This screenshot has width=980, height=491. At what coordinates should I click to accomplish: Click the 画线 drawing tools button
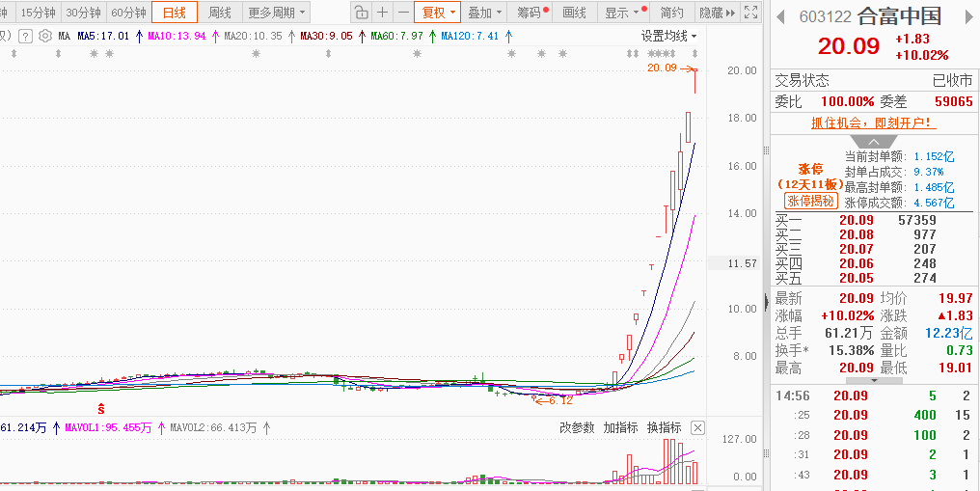click(574, 12)
